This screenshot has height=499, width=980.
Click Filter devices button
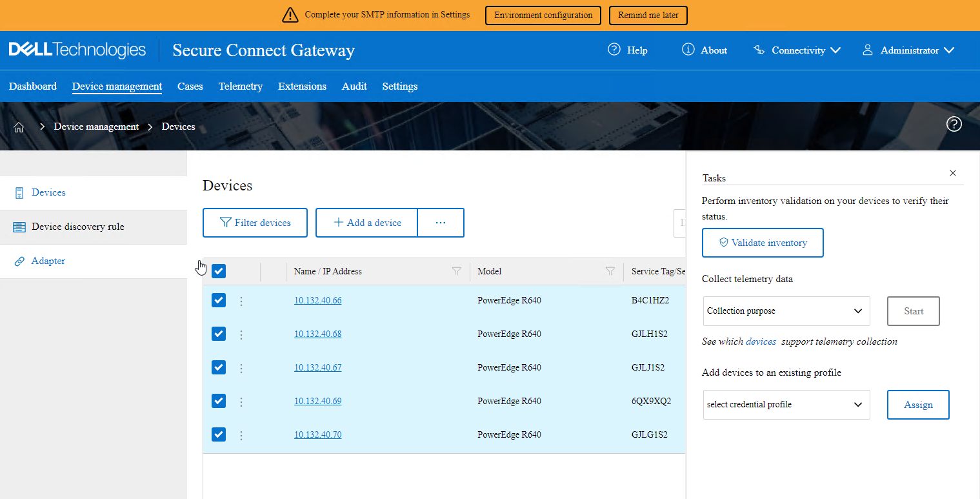(255, 223)
